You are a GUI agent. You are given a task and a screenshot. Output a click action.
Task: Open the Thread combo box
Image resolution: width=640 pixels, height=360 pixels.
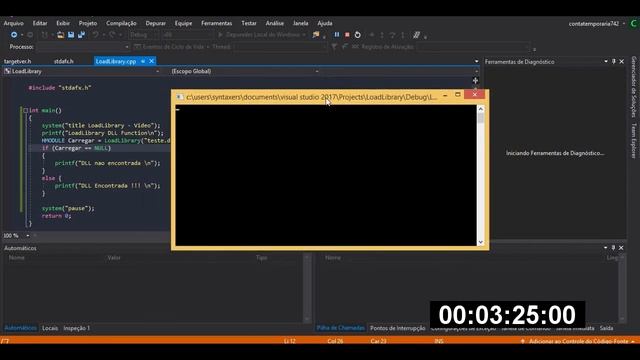tap(280, 47)
